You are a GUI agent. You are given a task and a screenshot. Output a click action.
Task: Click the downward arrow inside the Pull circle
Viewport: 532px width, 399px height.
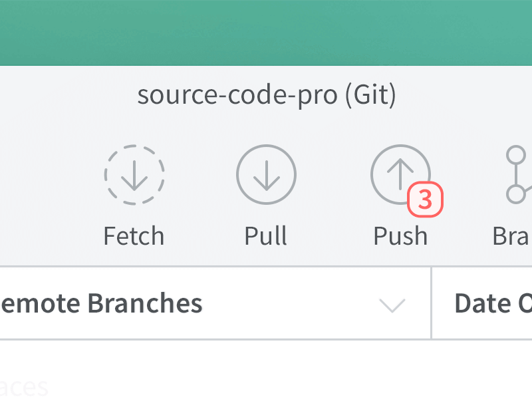coord(265,174)
